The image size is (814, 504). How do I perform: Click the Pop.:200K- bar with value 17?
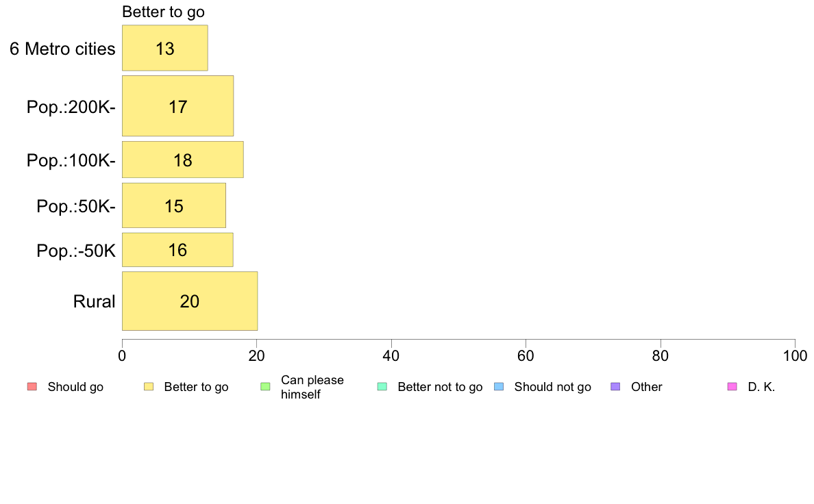click(177, 106)
